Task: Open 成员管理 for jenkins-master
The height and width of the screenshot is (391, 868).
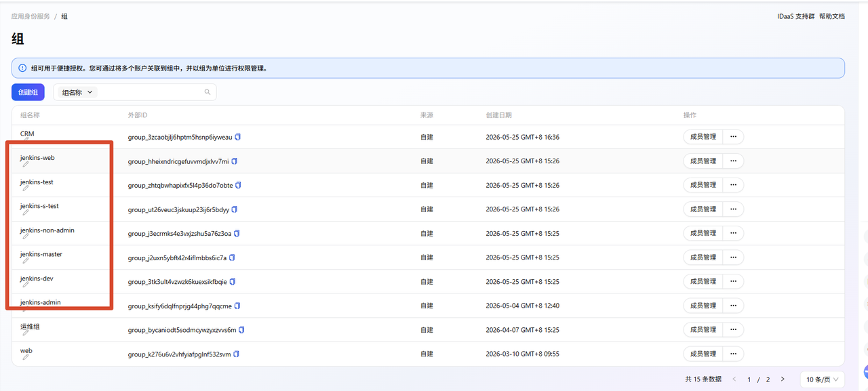Action: (x=703, y=258)
